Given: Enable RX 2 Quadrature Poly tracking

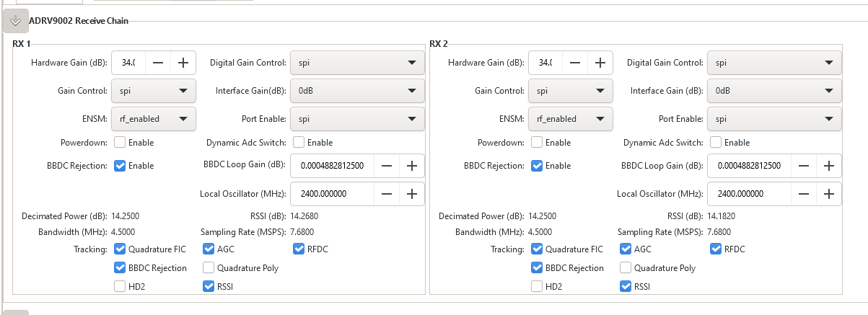Looking at the screenshot, I should (626, 268).
